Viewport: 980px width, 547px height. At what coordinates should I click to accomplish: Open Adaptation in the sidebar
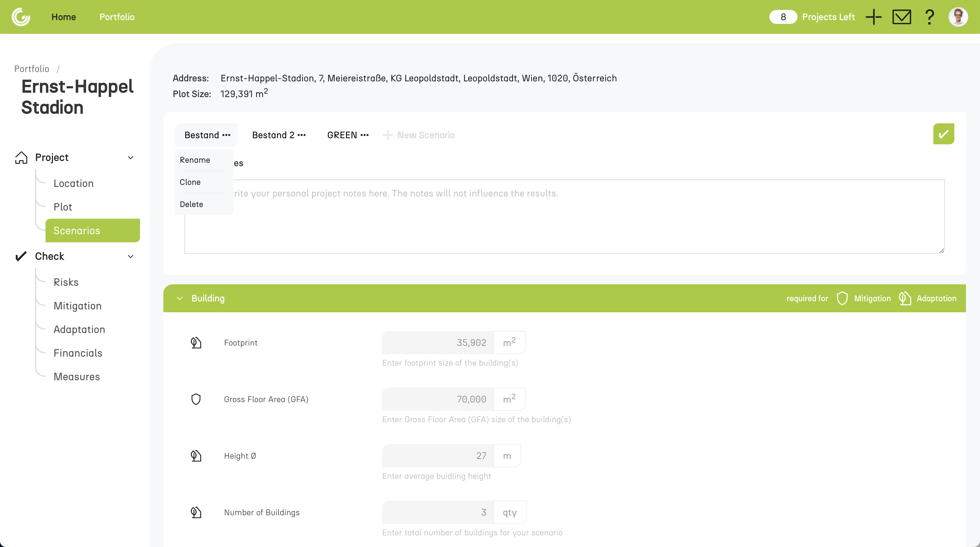coord(79,329)
